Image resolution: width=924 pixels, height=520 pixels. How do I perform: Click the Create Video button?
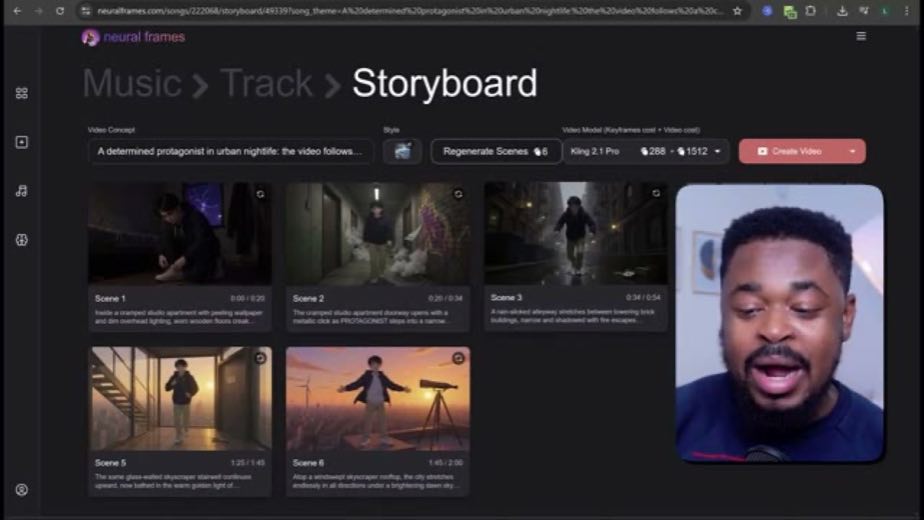click(x=790, y=152)
